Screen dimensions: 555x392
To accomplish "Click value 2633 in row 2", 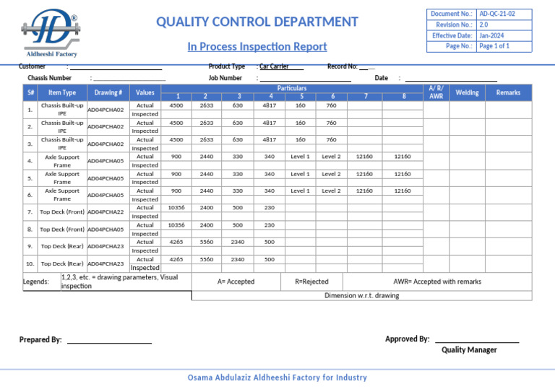I will (x=207, y=123).
